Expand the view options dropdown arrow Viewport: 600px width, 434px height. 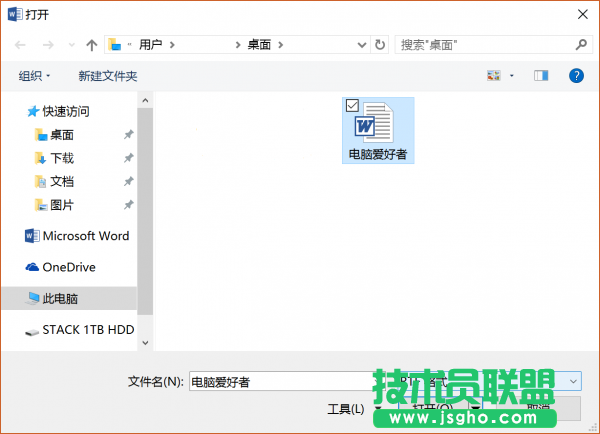click(512, 76)
